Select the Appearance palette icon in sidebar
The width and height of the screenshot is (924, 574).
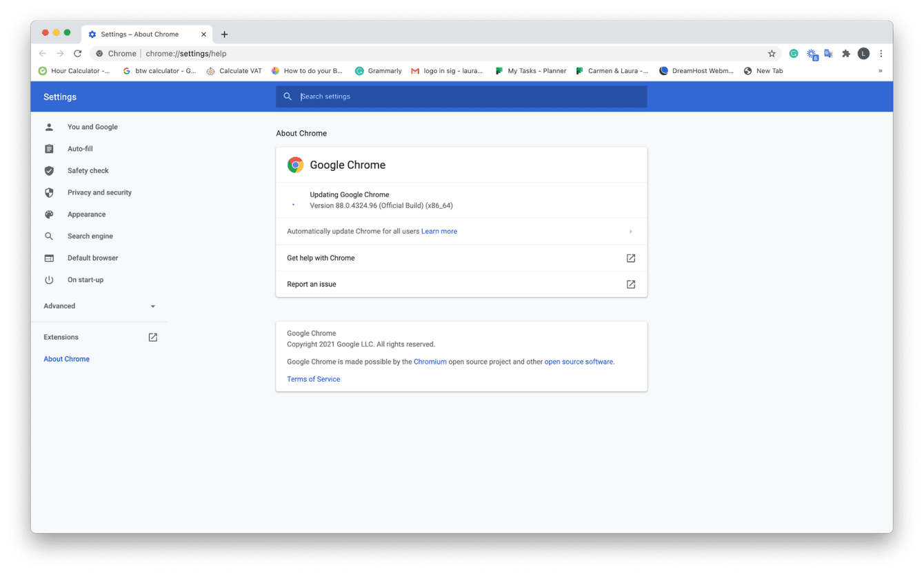[x=48, y=214]
